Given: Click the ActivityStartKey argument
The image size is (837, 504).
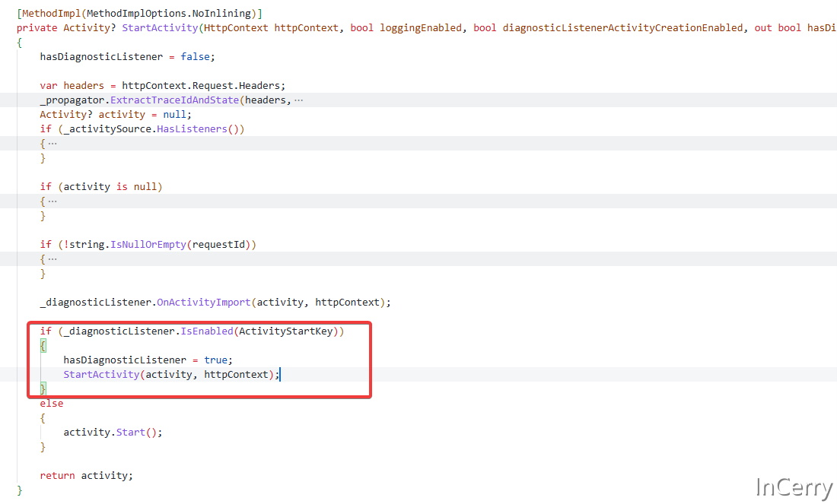Looking at the screenshot, I should click(285, 331).
